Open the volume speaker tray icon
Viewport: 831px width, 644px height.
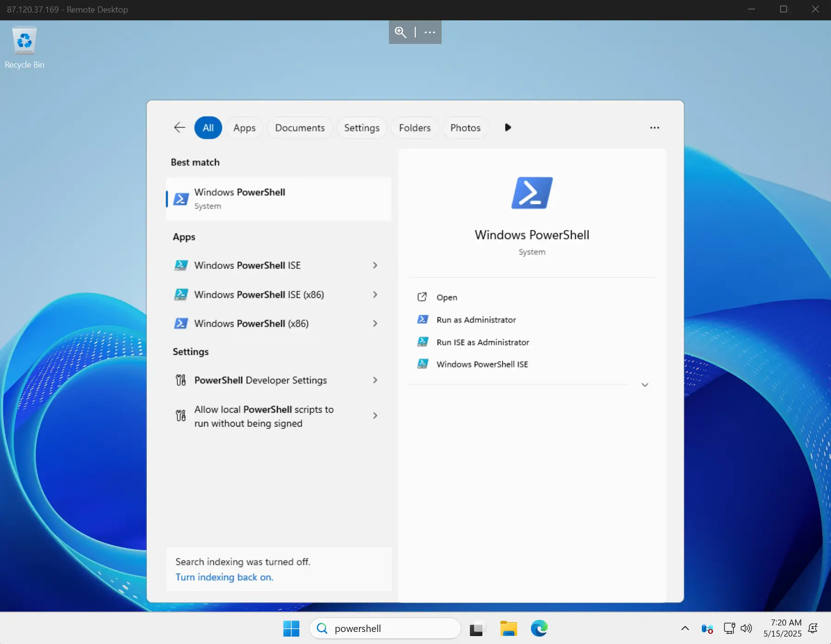pos(746,628)
